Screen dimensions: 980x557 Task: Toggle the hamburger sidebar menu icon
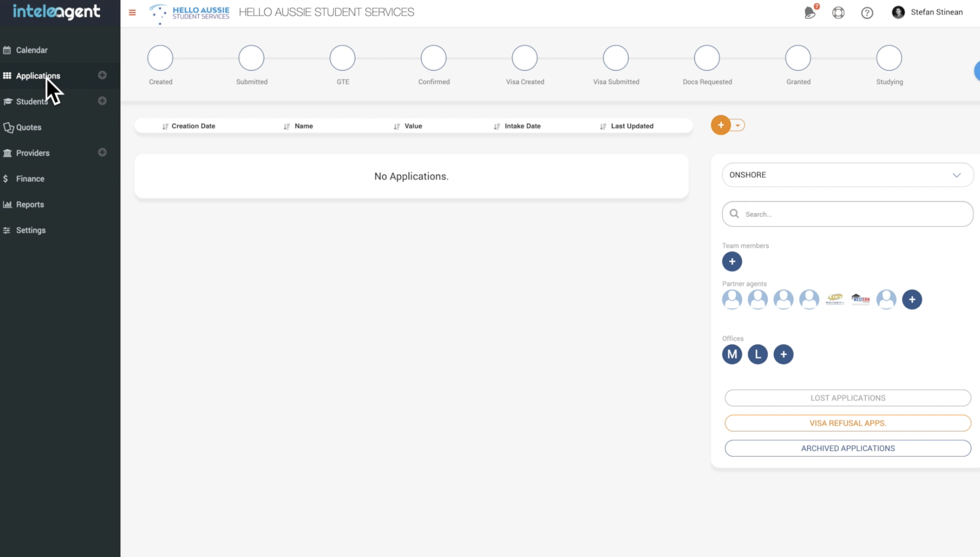[132, 13]
